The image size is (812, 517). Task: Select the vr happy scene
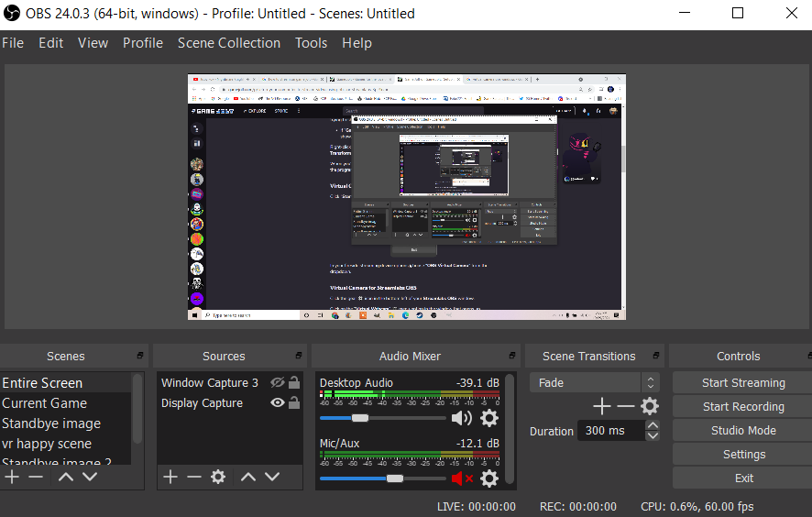[66, 444]
